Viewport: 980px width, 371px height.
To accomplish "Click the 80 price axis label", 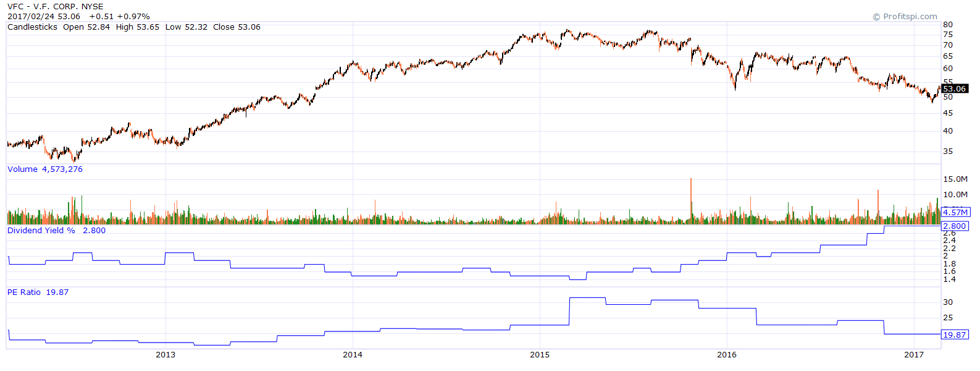I will click(x=948, y=25).
